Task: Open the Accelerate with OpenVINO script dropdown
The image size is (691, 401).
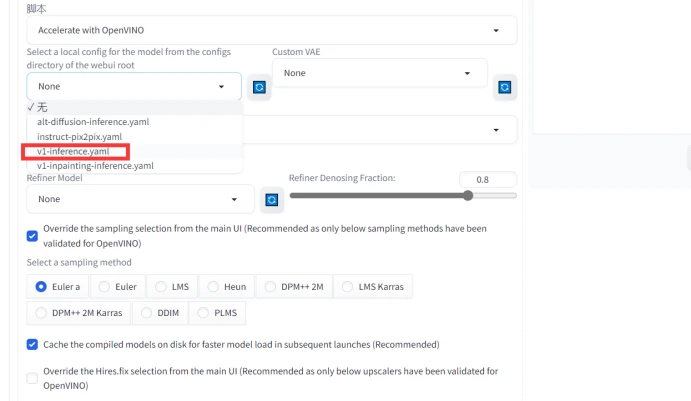Action: (x=272, y=30)
